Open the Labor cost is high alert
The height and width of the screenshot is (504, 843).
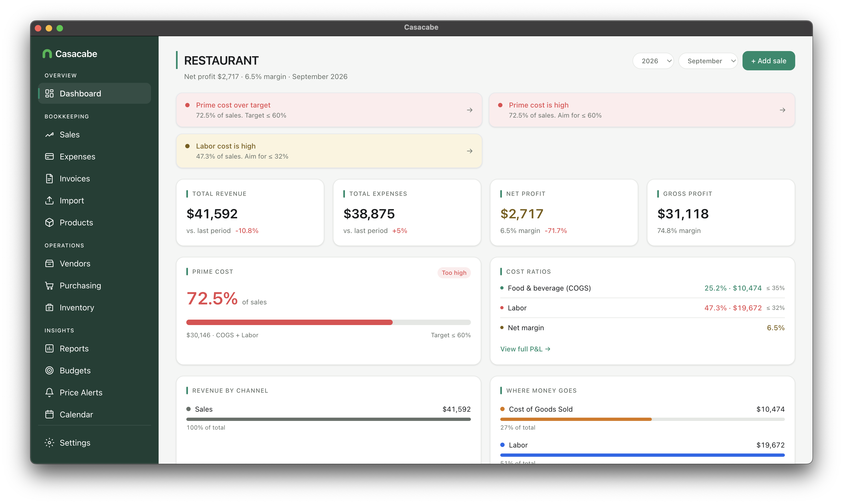coord(329,151)
